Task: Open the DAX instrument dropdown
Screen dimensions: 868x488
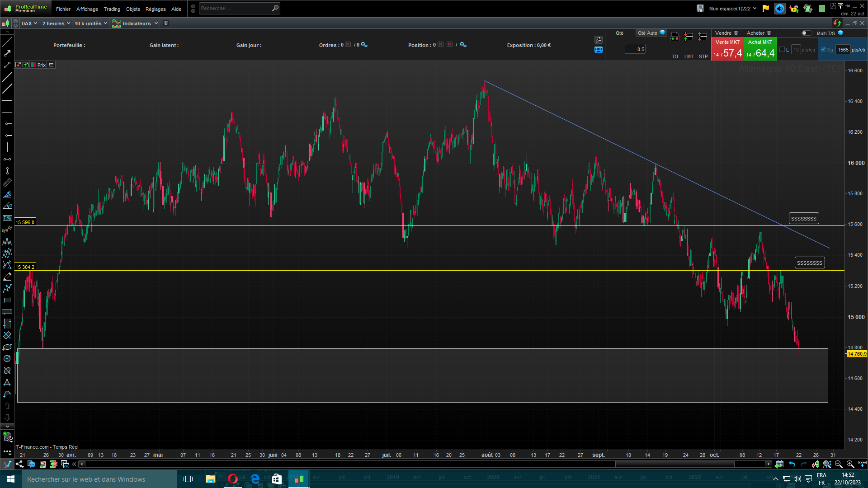Action: pyautogui.click(x=29, y=23)
